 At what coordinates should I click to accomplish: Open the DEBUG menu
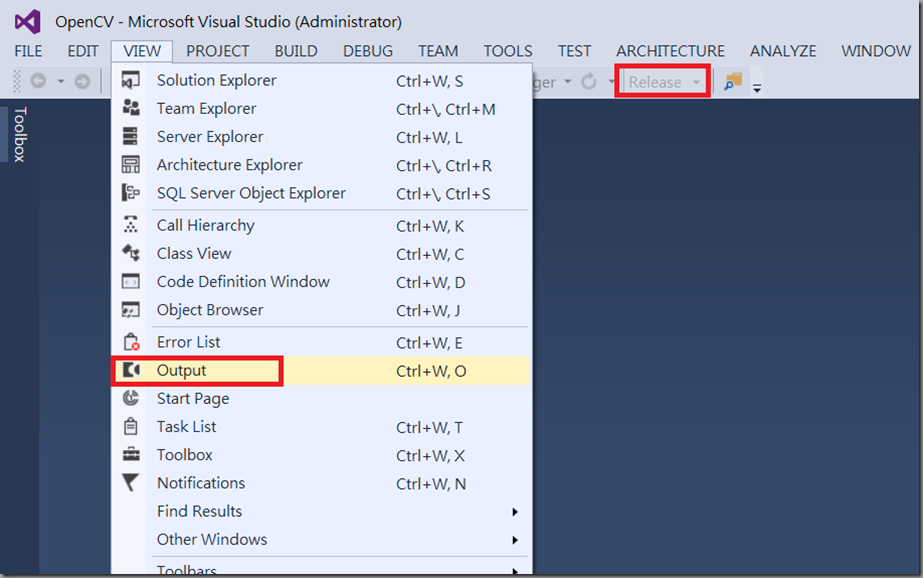click(x=368, y=51)
